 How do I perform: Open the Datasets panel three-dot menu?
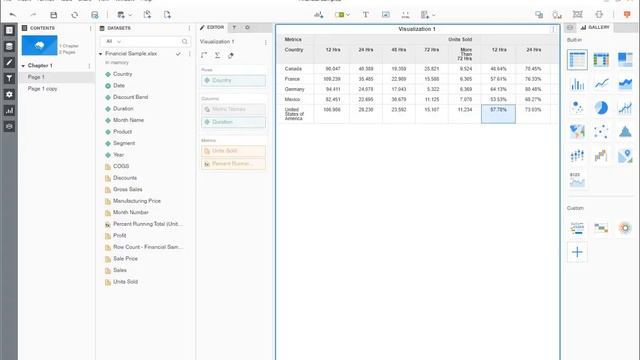[189, 28]
